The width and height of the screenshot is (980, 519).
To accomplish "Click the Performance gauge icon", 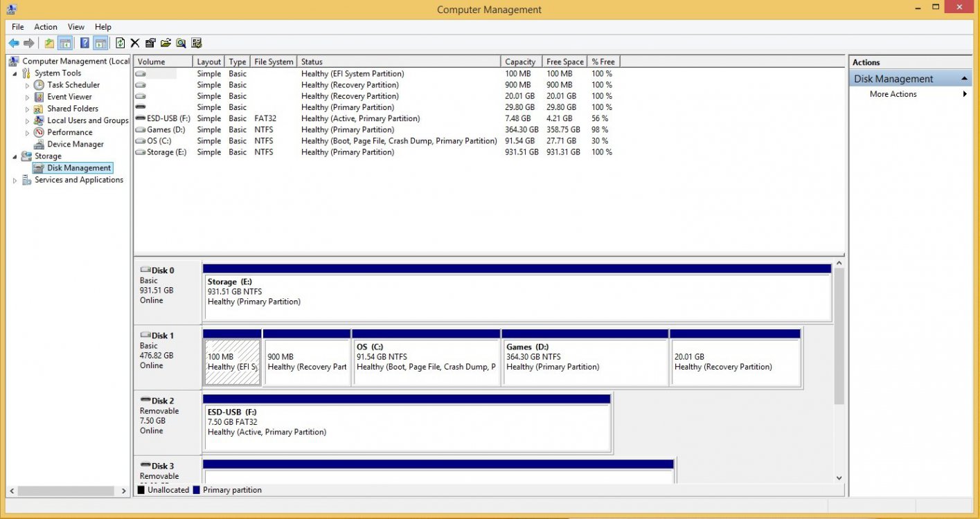I will pyautogui.click(x=39, y=132).
